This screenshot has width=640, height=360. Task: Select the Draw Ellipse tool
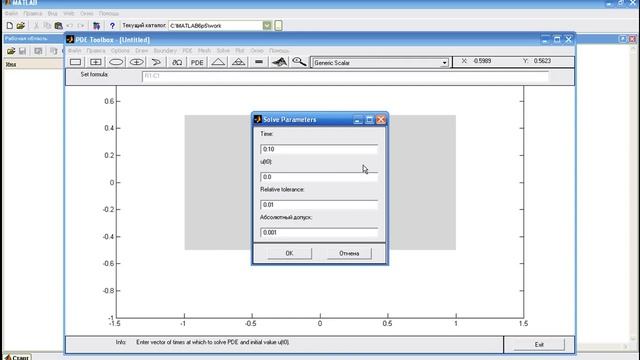click(x=116, y=62)
